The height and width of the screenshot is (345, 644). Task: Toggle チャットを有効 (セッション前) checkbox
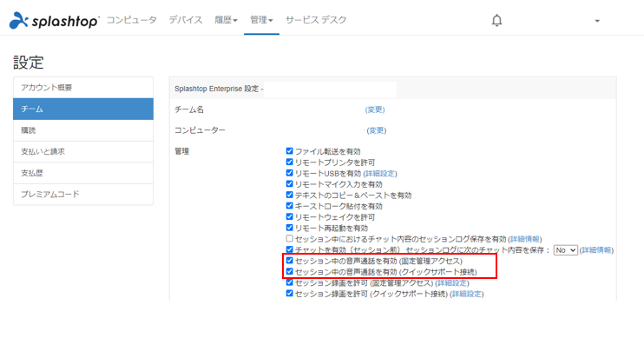[x=290, y=249]
